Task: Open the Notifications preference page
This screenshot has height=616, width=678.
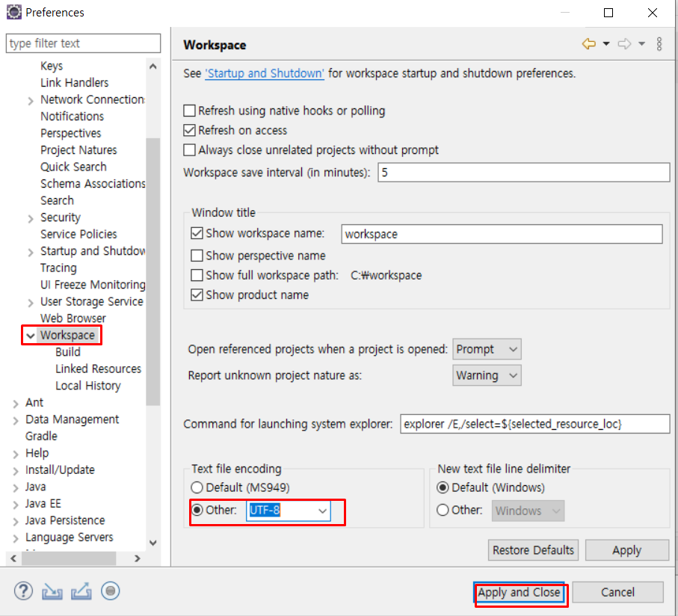Action: 73,117
